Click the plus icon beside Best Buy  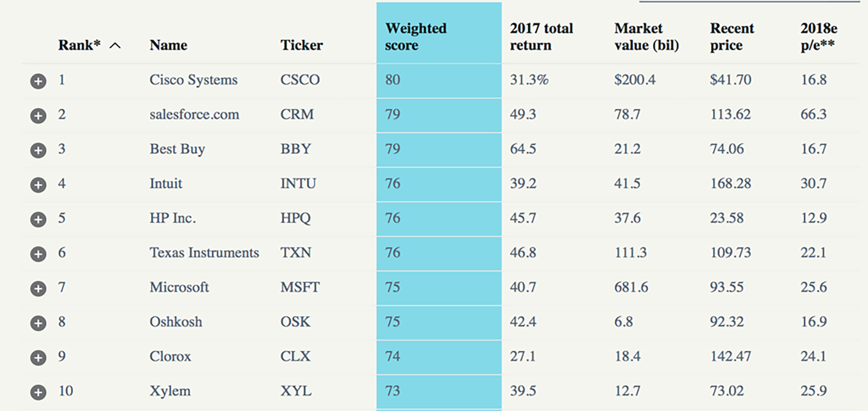[x=38, y=150]
